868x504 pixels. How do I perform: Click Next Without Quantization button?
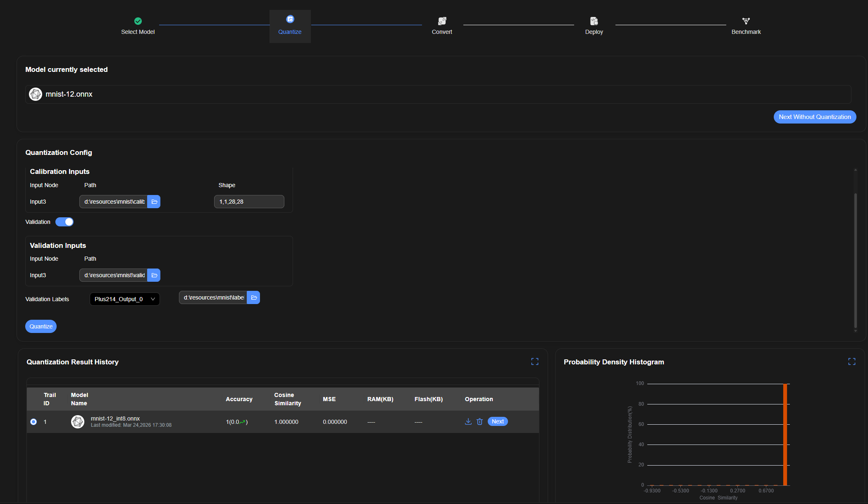(814, 117)
